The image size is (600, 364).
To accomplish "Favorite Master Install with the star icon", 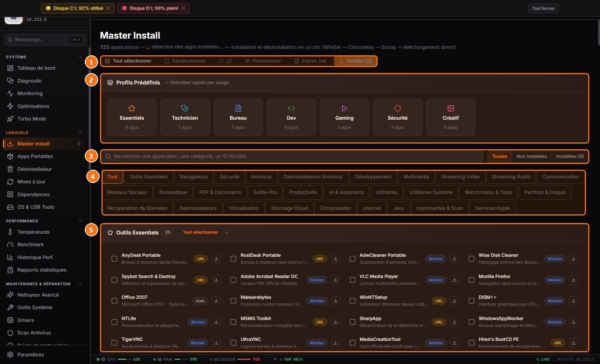I will coord(79,144).
